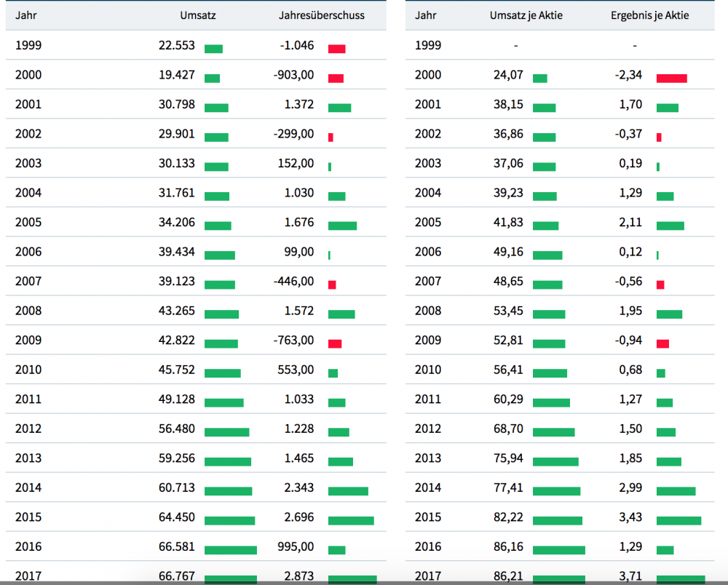Select the Ergebnis je Aktie column header

point(650,15)
